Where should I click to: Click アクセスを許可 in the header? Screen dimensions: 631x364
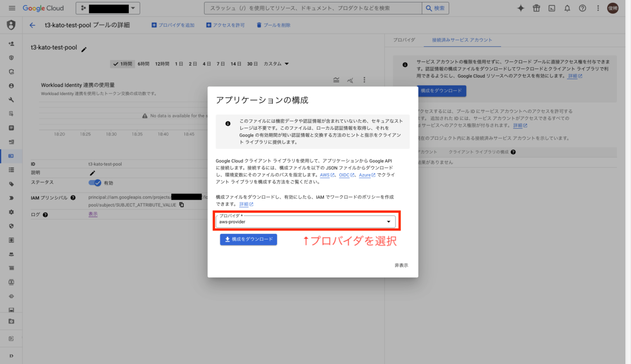pos(225,25)
